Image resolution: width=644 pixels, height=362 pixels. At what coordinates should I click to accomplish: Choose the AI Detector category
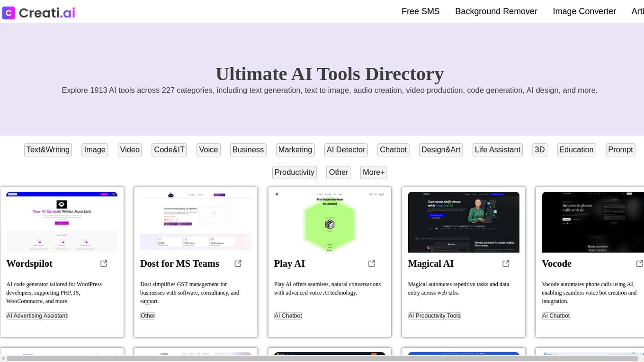pyautogui.click(x=346, y=150)
